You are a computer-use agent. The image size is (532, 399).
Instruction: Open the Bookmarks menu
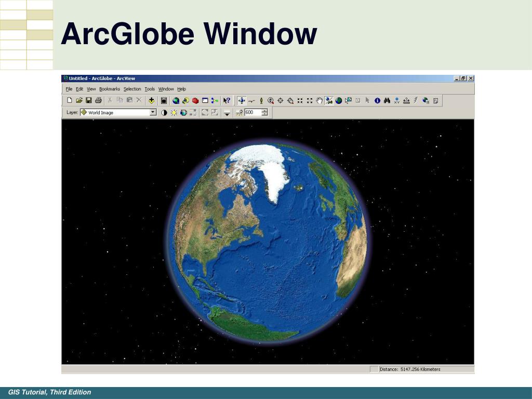(x=110, y=89)
